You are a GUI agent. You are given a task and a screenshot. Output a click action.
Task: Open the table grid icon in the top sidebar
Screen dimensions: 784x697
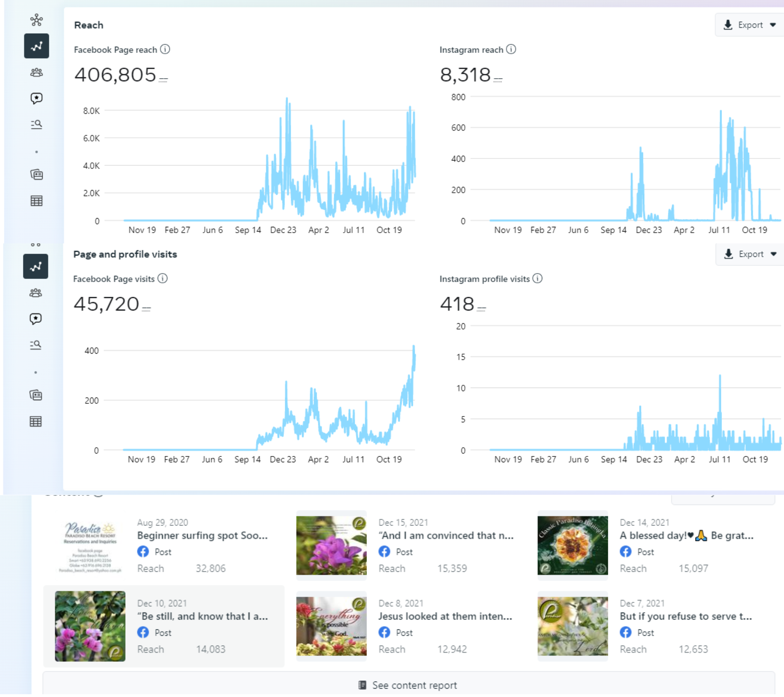pyautogui.click(x=36, y=201)
